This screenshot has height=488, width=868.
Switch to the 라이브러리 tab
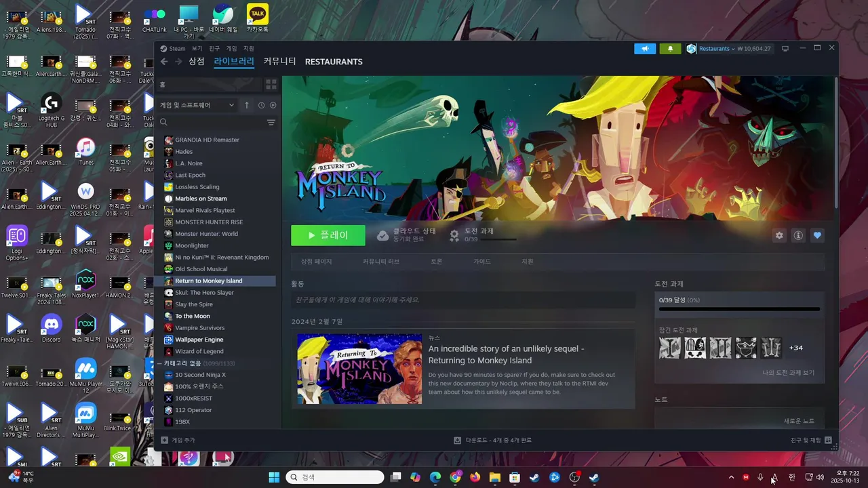click(234, 62)
